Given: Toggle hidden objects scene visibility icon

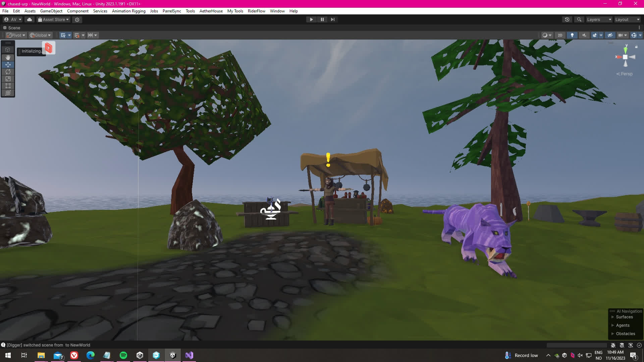Looking at the screenshot, I should click(x=610, y=35).
